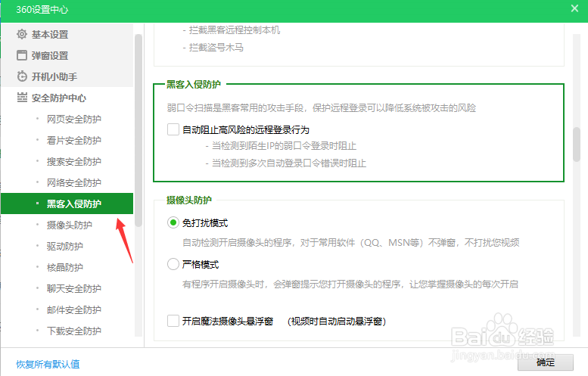Click the 确定 button

pyautogui.click(x=546, y=362)
